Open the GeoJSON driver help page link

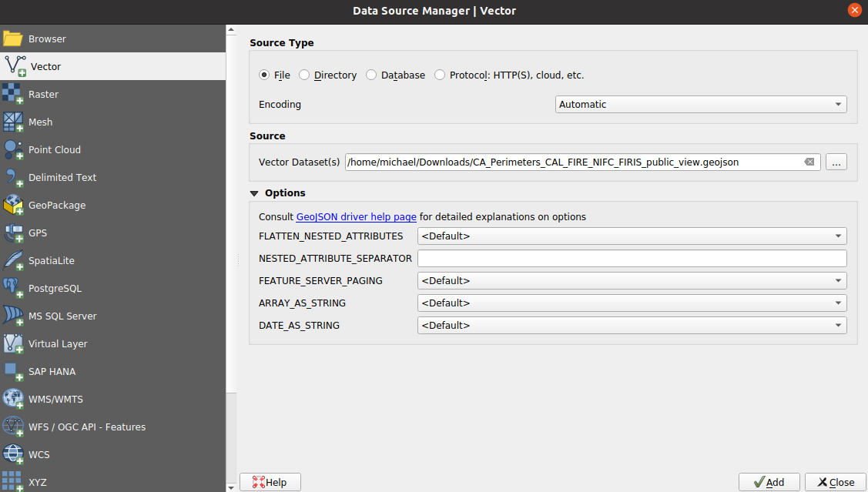tap(356, 217)
